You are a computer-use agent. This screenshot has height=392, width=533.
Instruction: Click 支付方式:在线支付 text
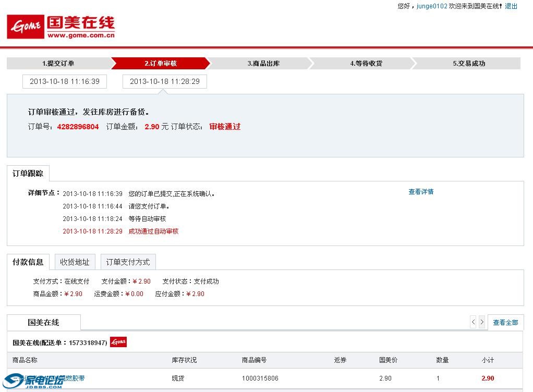point(61,281)
